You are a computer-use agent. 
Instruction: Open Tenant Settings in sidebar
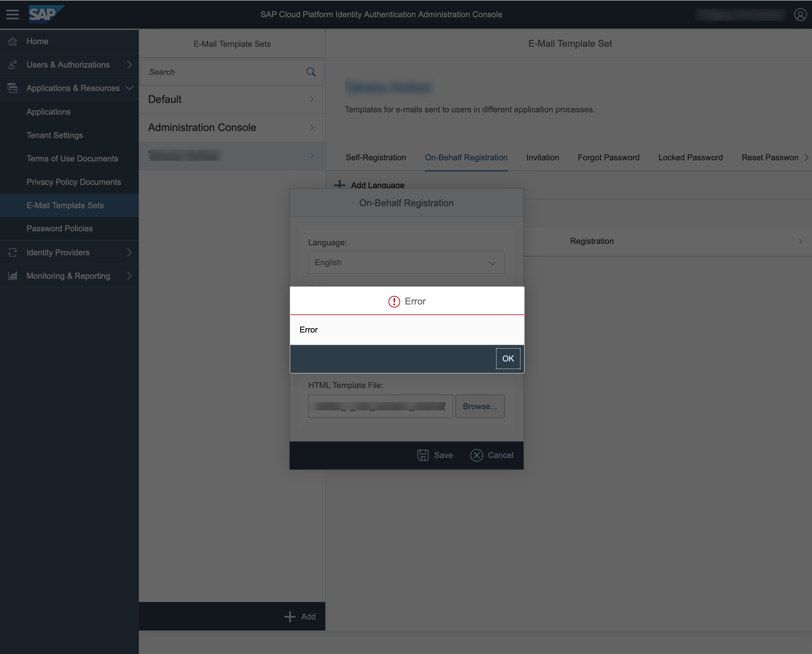pos(69,135)
